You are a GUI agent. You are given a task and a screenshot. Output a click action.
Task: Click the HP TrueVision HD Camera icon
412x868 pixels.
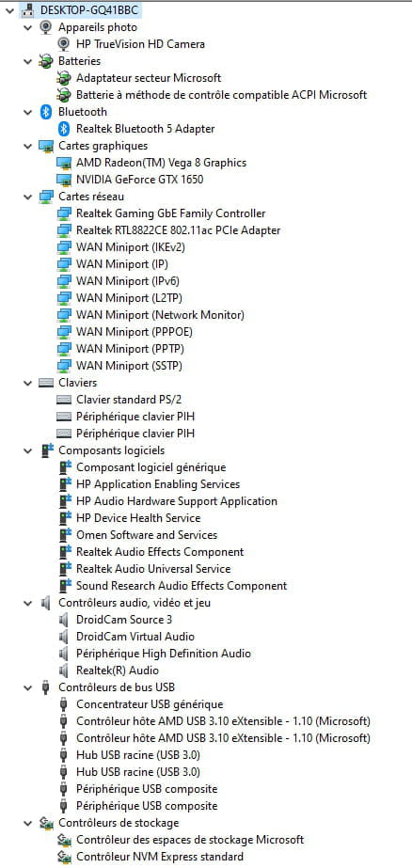[x=64, y=44]
